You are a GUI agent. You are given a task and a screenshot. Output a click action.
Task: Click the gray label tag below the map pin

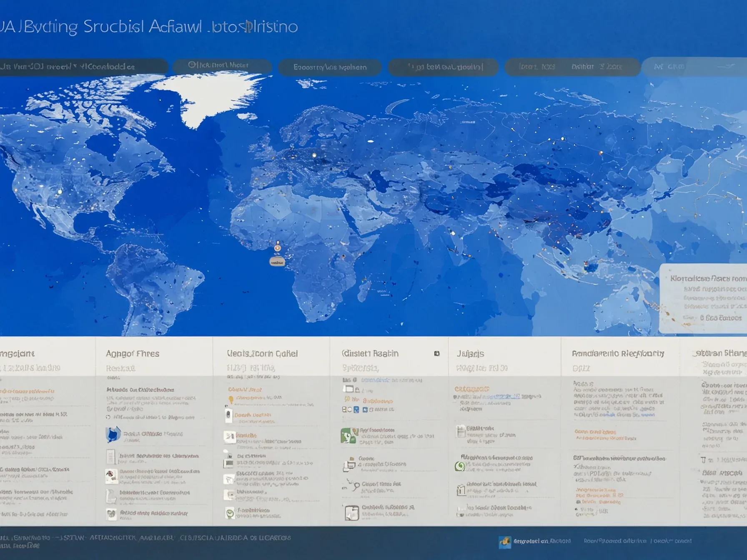coord(277,262)
